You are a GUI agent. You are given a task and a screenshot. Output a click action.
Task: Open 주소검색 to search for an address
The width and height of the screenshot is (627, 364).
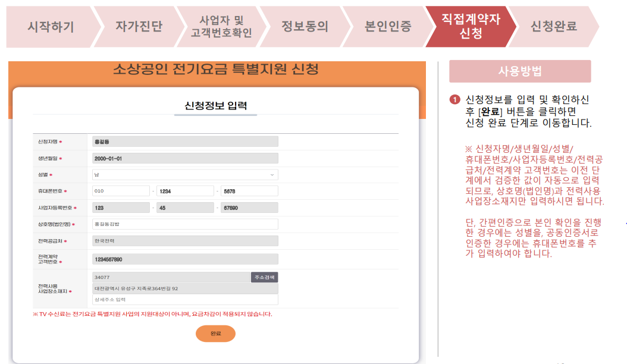tap(264, 277)
